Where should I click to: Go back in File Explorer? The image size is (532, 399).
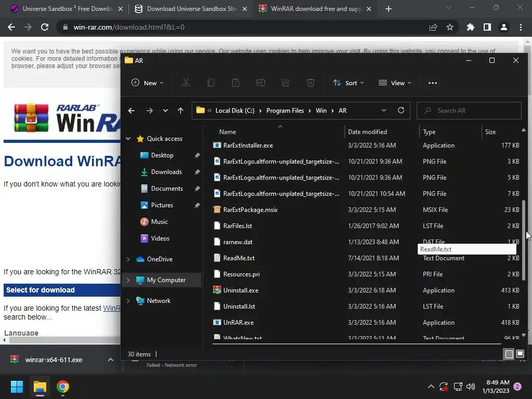click(131, 111)
